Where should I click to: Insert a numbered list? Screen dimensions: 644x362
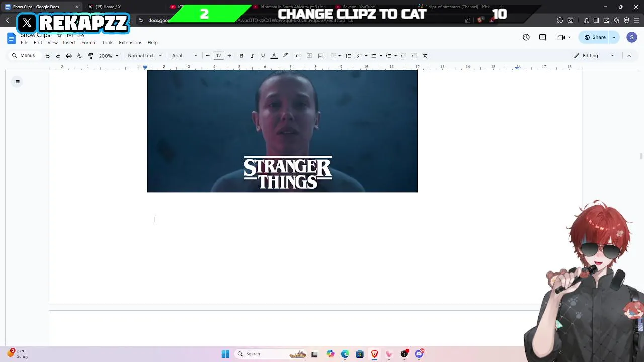coord(388,56)
